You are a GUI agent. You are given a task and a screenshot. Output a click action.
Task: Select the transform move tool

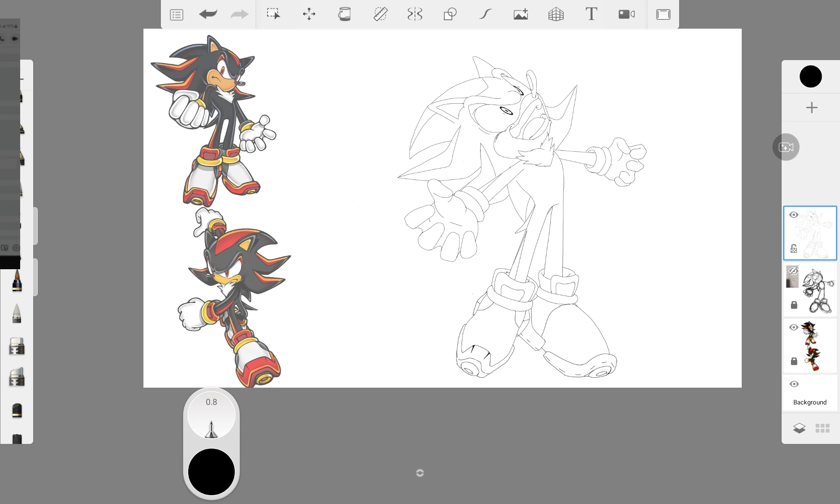coord(309,14)
